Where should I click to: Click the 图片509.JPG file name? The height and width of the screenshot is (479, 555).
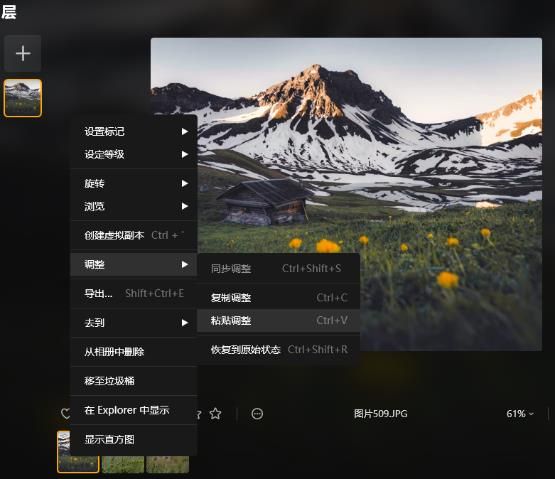[x=381, y=414]
